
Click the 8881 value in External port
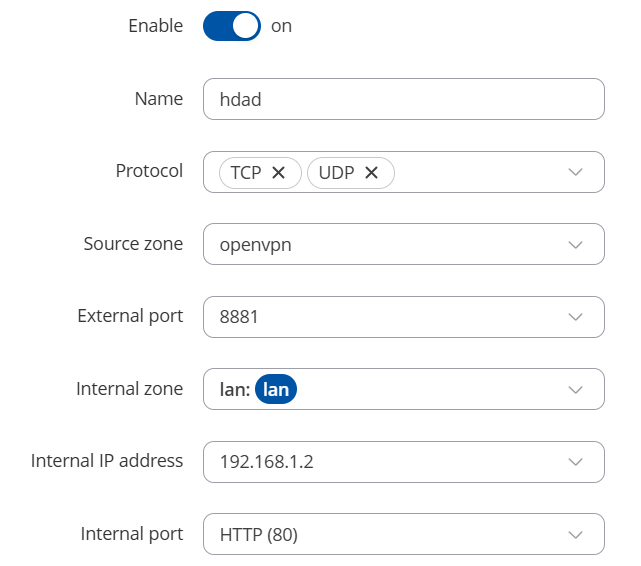[238, 317]
